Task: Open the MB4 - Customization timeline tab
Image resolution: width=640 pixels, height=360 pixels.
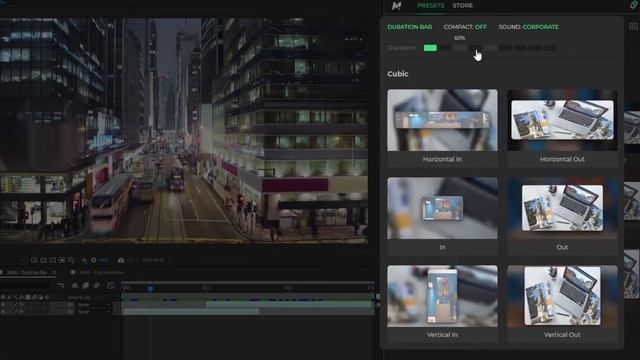Action: click(x=102, y=272)
